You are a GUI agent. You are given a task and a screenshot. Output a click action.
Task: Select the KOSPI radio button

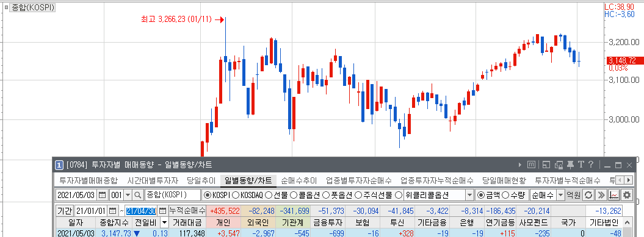click(207, 195)
